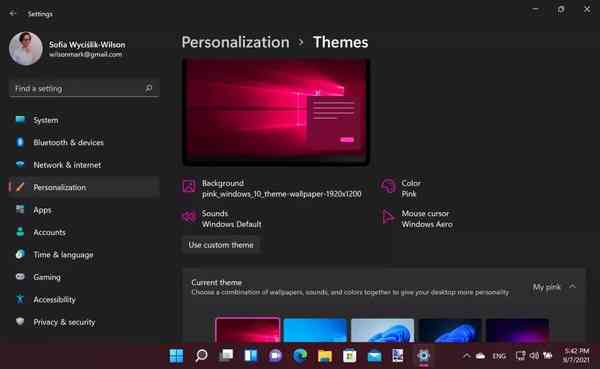
Task: Click Personalization in the breadcrumb
Action: tap(235, 42)
